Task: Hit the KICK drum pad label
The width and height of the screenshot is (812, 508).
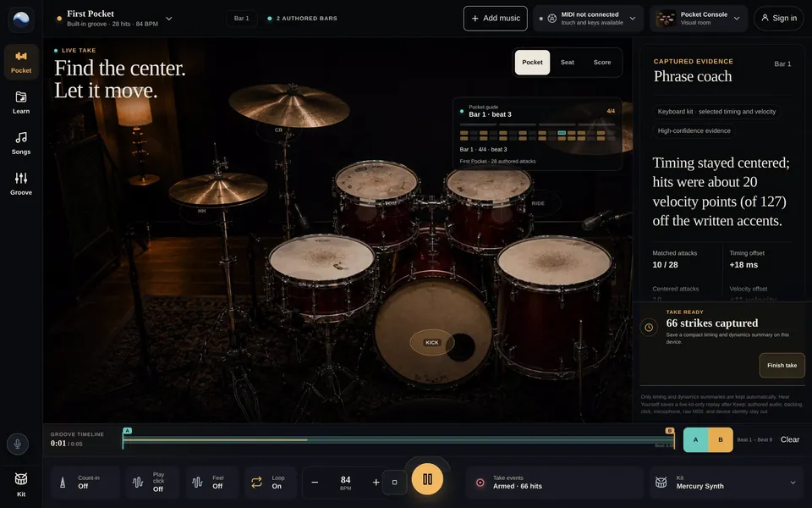Action: (432, 342)
